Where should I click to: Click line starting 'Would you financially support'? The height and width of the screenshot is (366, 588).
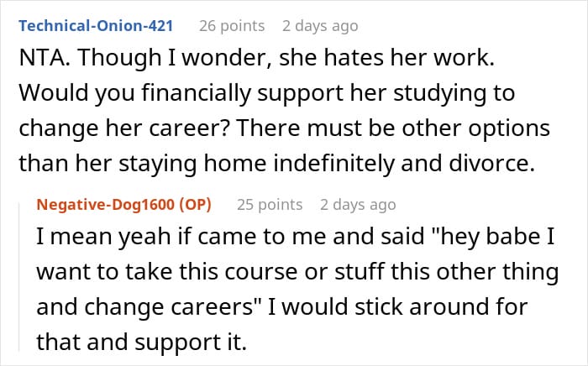[x=266, y=93]
